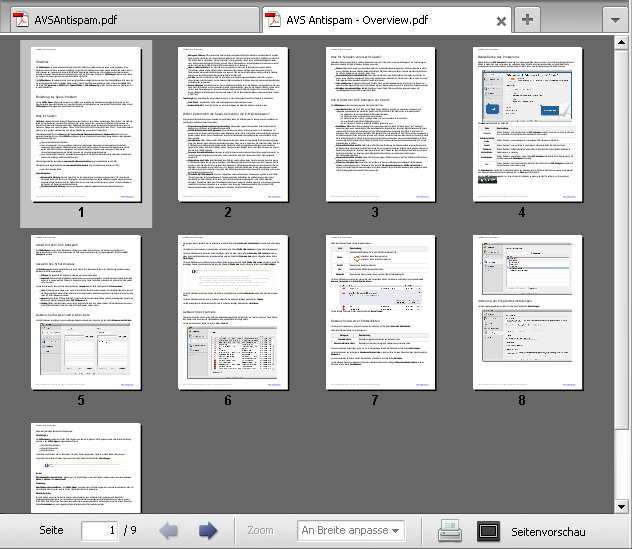
Task: Go to next page with right arrow
Action: coord(208,530)
